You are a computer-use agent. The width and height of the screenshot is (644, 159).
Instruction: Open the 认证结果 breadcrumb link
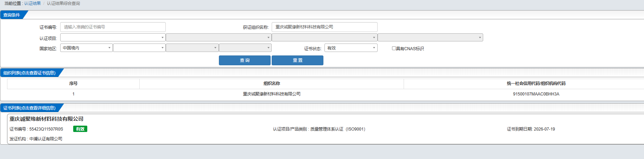coord(32,3)
